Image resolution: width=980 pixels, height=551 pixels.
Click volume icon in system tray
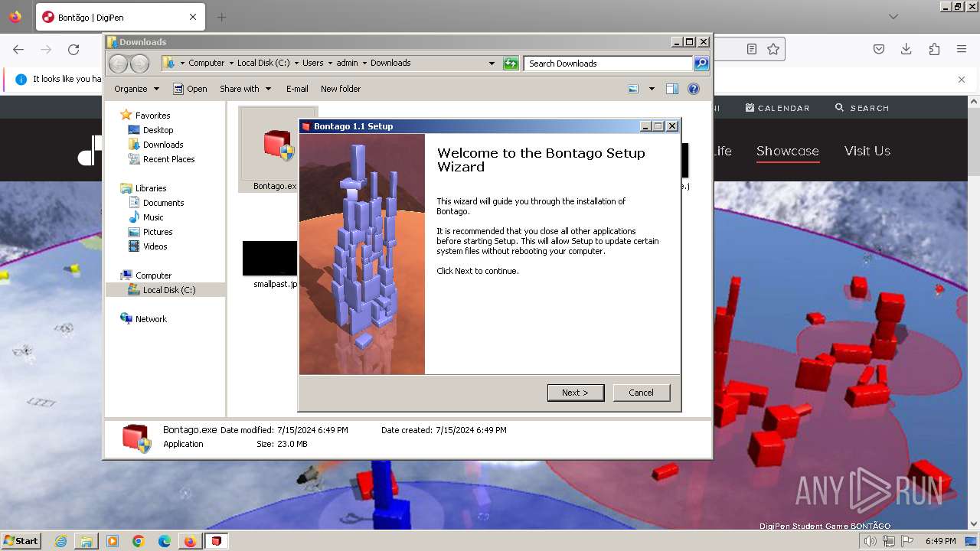[871, 541]
